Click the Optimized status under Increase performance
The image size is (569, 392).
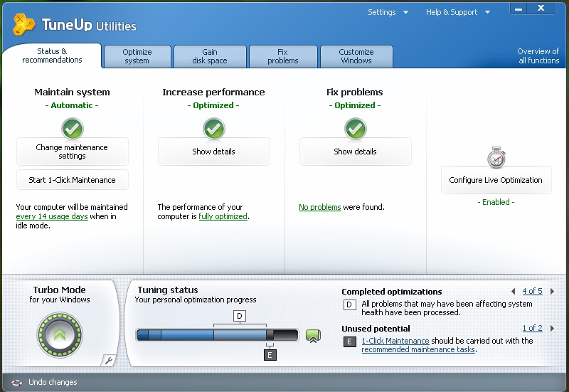[213, 105]
